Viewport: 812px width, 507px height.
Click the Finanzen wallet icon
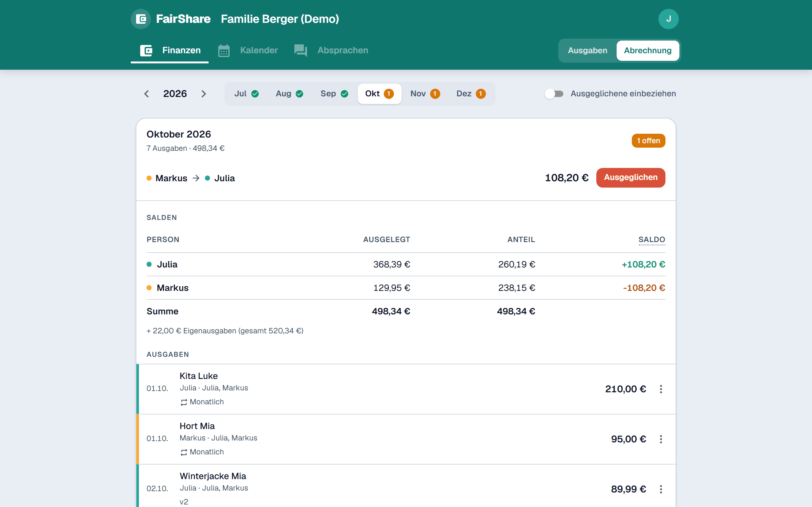[x=146, y=51]
